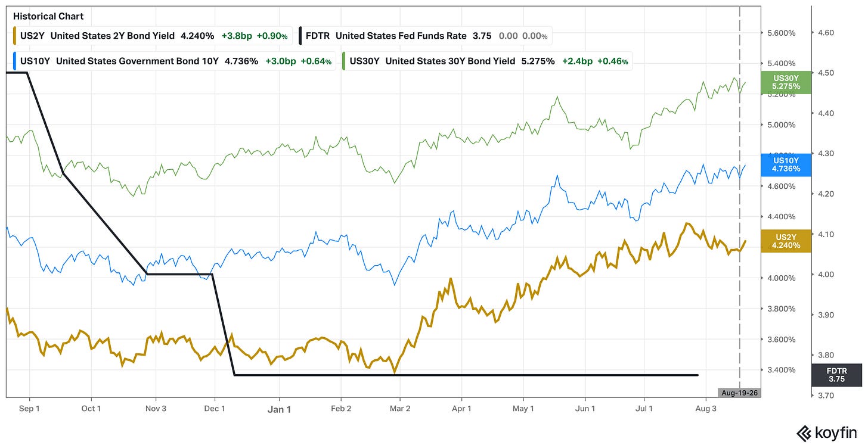Click the "3.80" Fed Funds axis label
The height and width of the screenshot is (448, 868).
click(827, 355)
